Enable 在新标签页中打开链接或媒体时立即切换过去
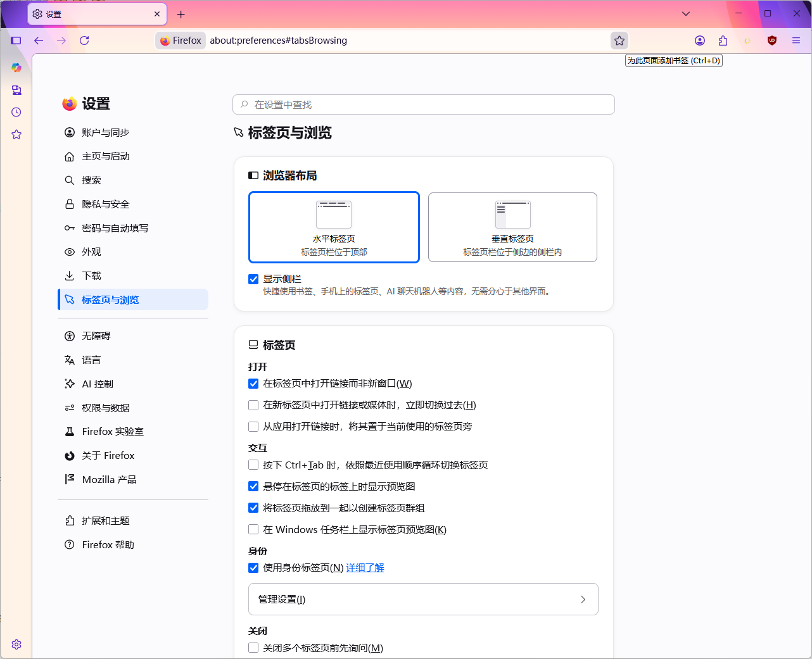812x659 pixels. coord(253,405)
